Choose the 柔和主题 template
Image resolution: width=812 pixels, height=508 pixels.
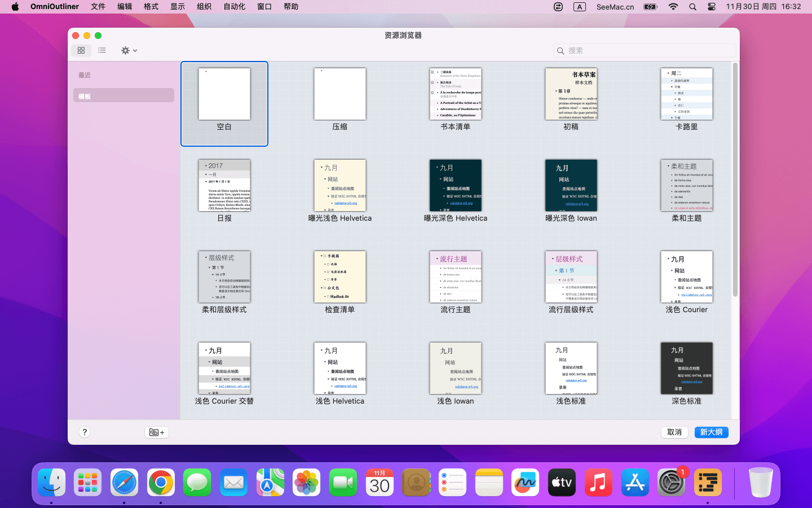click(687, 185)
